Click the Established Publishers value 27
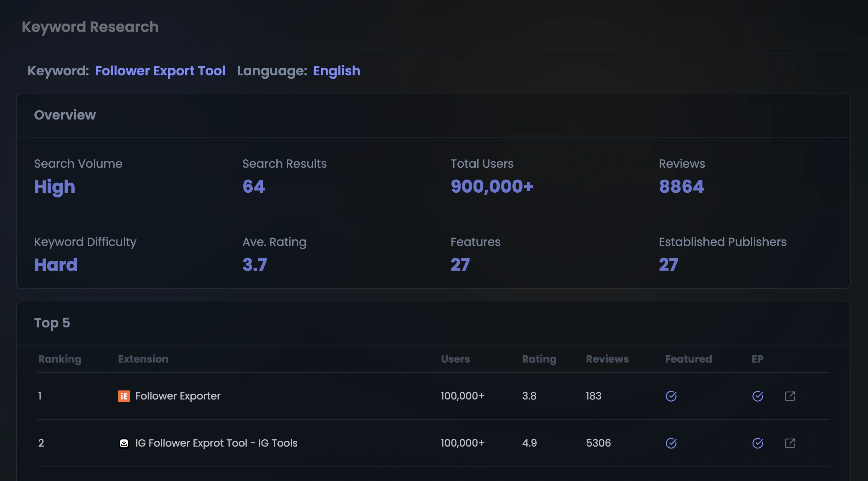 pyautogui.click(x=668, y=265)
